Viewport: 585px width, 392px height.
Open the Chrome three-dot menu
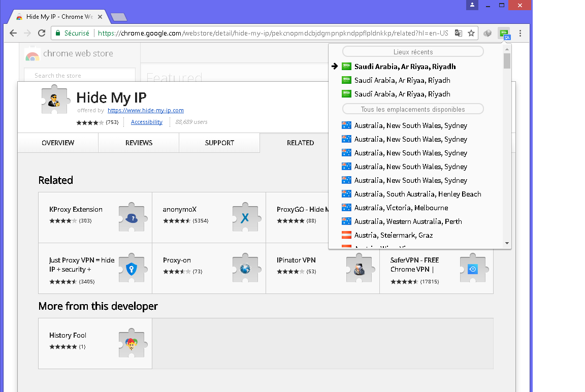click(520, 33)
